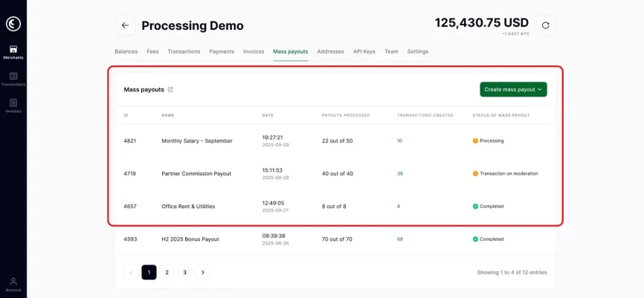Go to page 2 of payouts
The image size is (644, 298).
pyautogui.click(x=167, y=273)
